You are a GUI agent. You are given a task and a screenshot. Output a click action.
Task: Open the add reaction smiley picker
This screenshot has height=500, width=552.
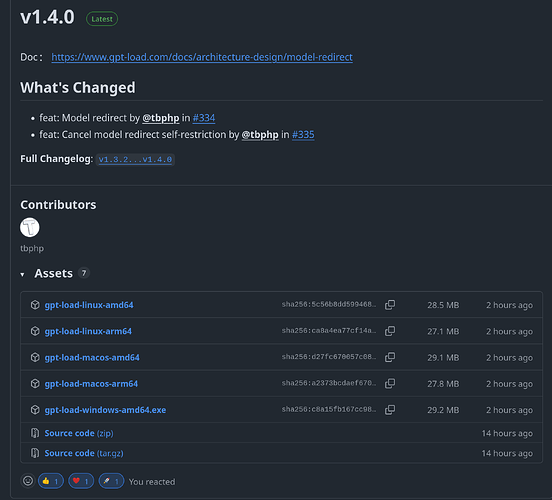(x=28, y=481)
